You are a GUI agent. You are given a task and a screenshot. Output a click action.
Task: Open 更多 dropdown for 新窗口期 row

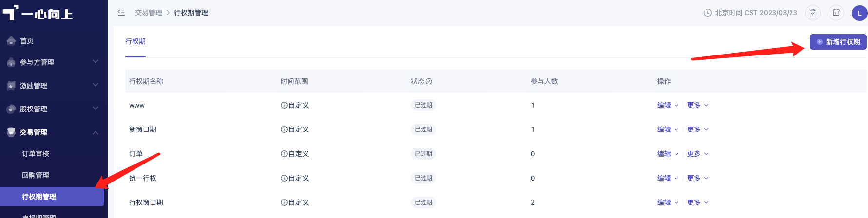[697, 129]
